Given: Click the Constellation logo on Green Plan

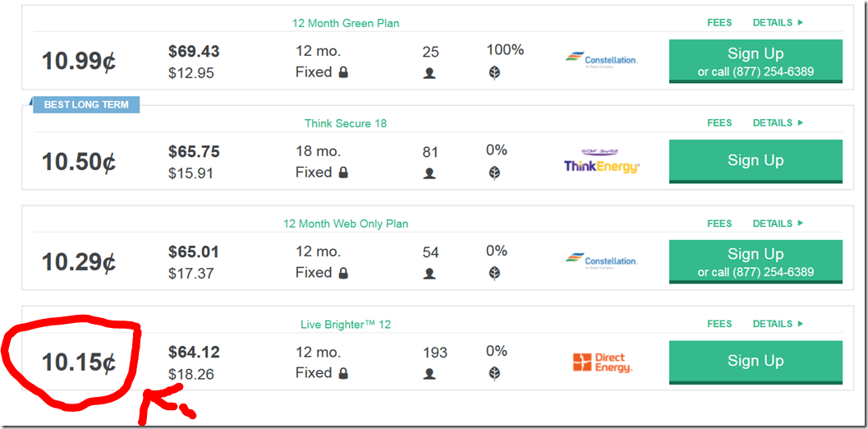Looking at the screenshot, I should coord(602,59).
